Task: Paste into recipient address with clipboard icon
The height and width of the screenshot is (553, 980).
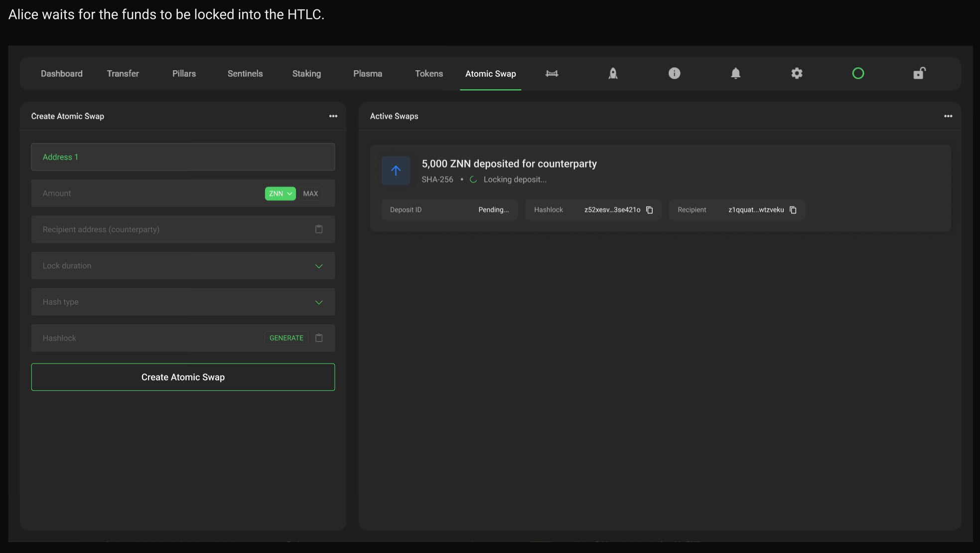Action: [x=319, y=229]
